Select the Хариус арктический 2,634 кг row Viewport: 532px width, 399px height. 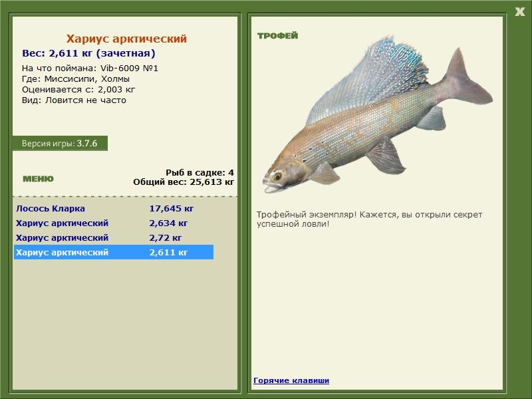tap(114, 223)
